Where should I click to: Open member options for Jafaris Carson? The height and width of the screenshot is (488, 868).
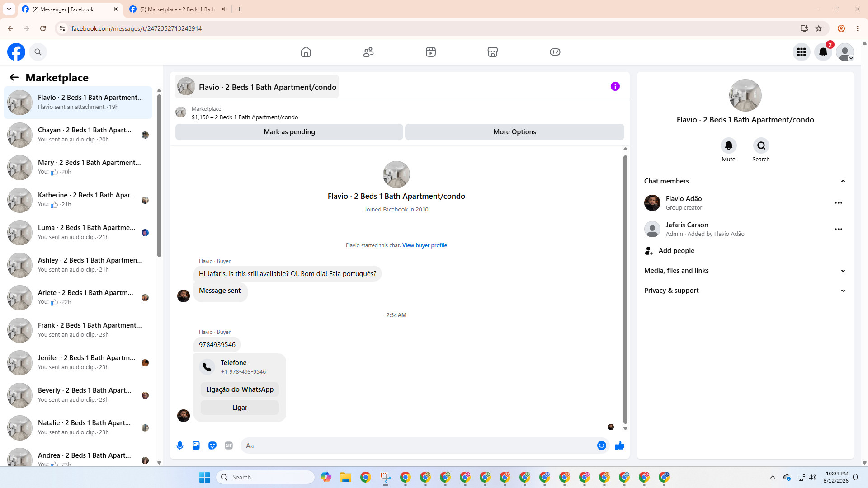pos(839,229)
